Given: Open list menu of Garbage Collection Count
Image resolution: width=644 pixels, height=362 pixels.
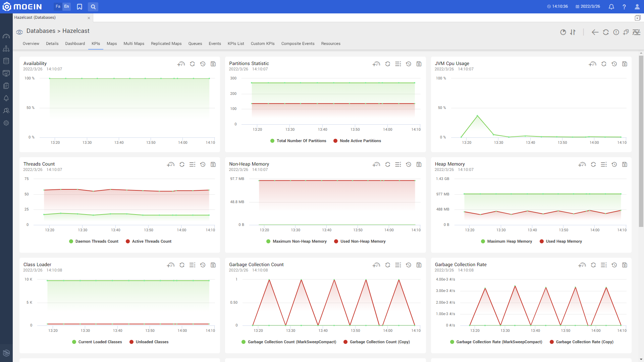Looking at the screenshot, I should click(398, 265).
